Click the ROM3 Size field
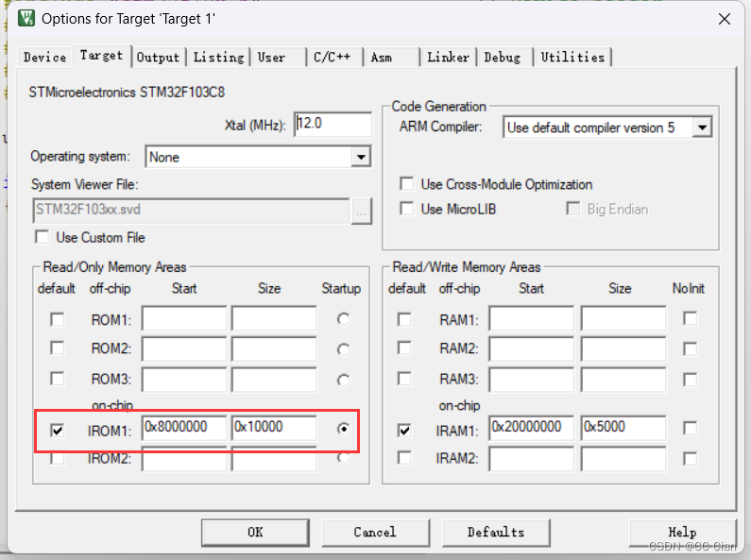The image size is (751, 560). (x=274, y=380)
